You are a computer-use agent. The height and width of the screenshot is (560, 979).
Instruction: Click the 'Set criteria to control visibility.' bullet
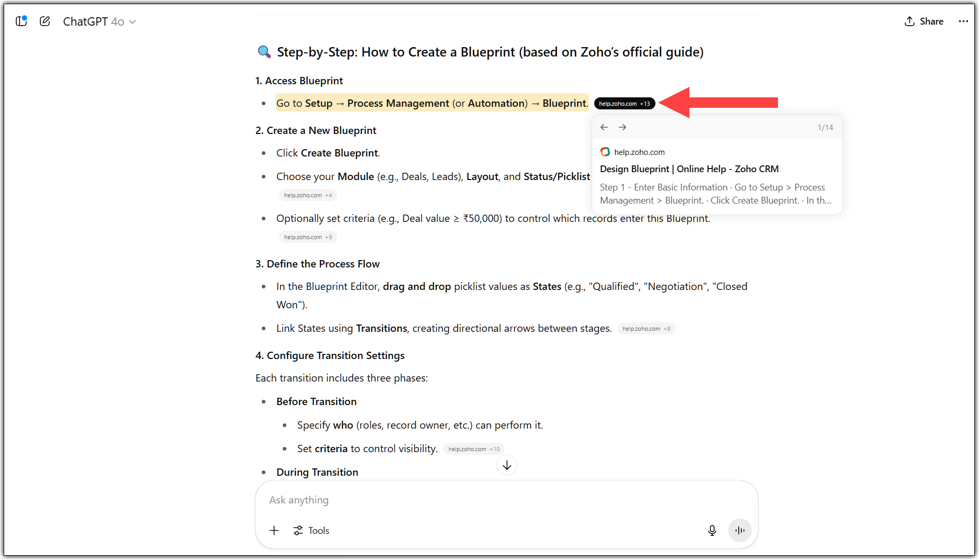click(368, 449)
